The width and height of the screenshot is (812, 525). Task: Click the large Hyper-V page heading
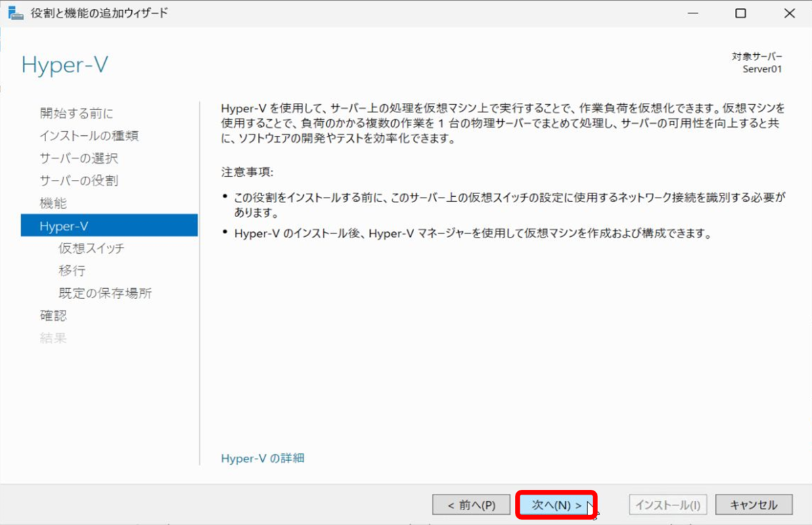(x=64, y=65)
